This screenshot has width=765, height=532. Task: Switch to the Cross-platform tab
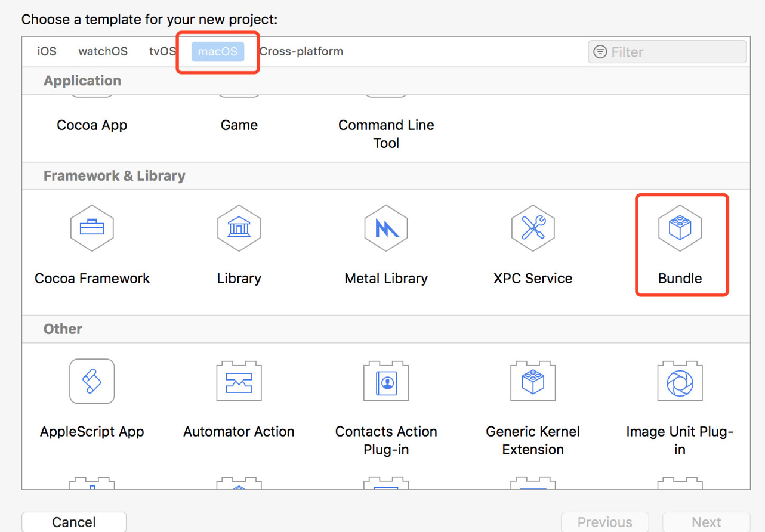301,51
